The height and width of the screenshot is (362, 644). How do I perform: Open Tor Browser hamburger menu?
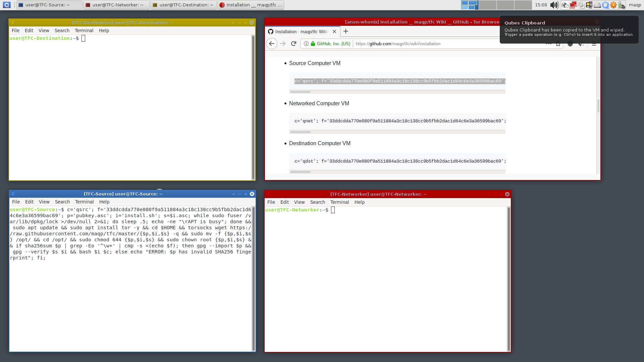pyautogui.click(x=594, y=44)
